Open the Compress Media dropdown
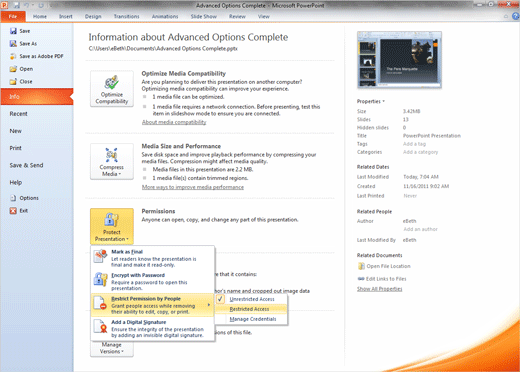Image resolution: width=520 pixels, height=372 pixels. pyautogui.click(x=112, y=162)
